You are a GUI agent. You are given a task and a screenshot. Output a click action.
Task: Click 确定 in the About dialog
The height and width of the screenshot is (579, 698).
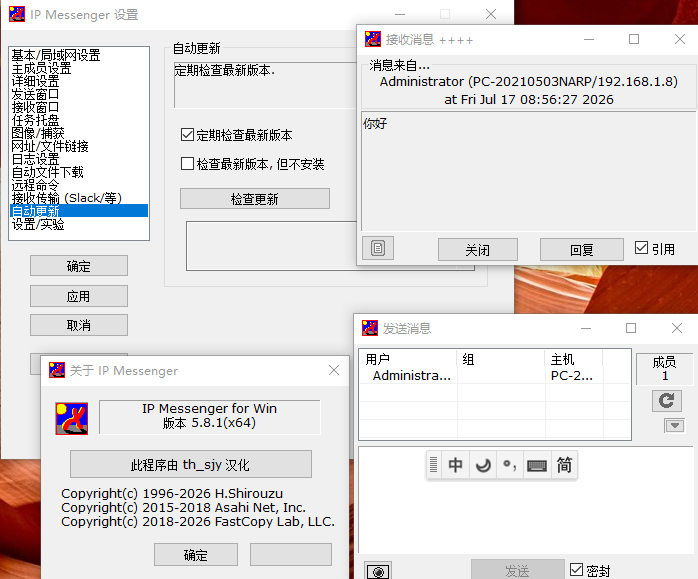[195, 555]
